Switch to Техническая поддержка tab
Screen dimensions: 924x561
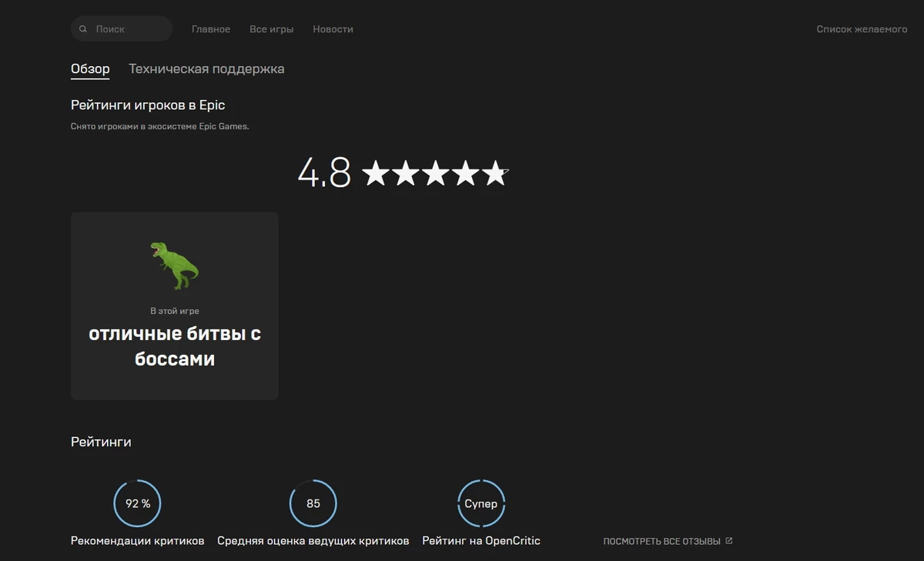click(x=206, y=69)
